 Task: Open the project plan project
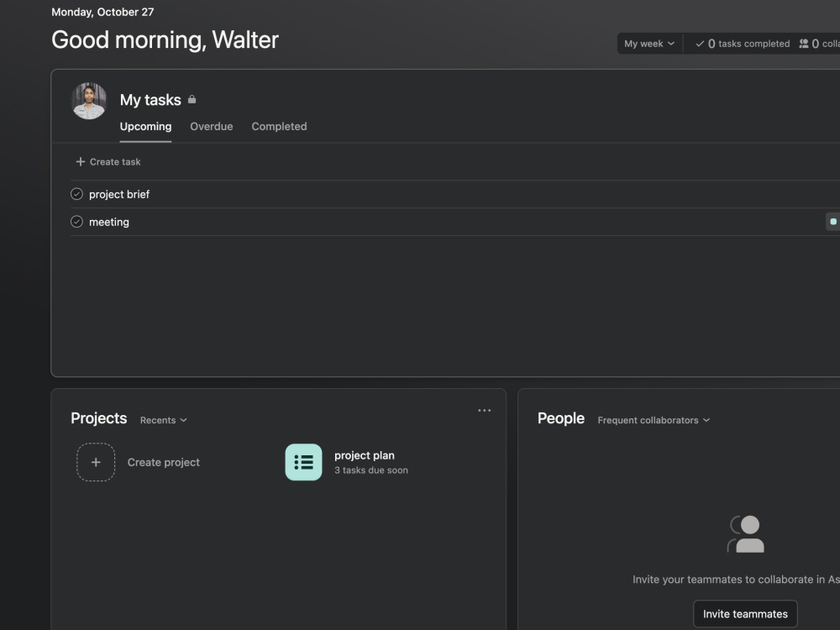click(365, 455)
